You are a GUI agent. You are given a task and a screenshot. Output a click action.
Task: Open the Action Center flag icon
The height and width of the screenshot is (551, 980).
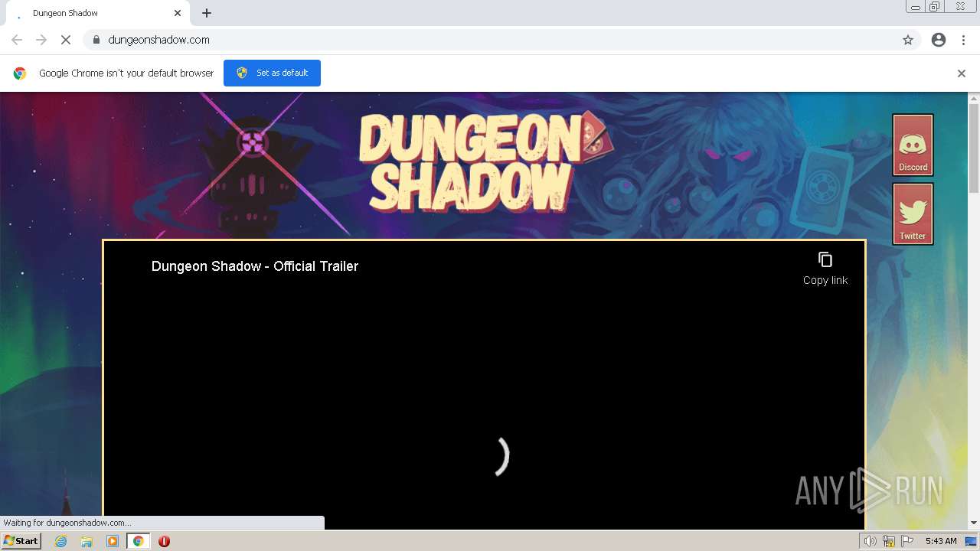907,541
